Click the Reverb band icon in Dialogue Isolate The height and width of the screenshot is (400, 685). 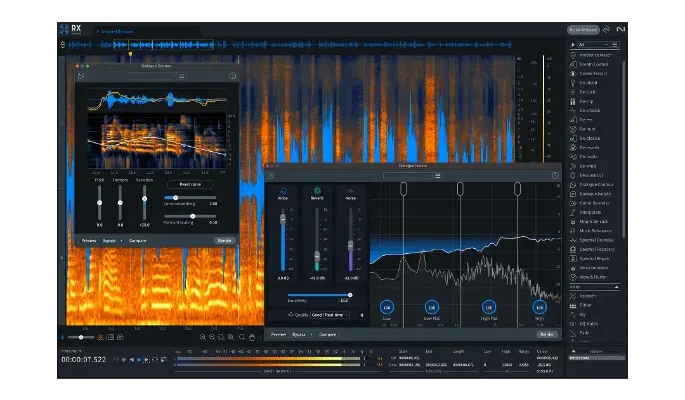coord(318,191)
